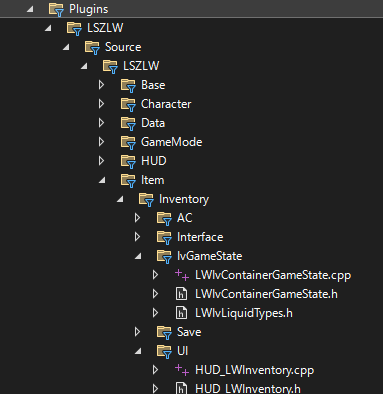Image resolution: width=383 pixels, height=394 pixels.
Task: Open LWIvLiquidTypes.h file name
Action: pyautogui.click(x=244, y=313)
